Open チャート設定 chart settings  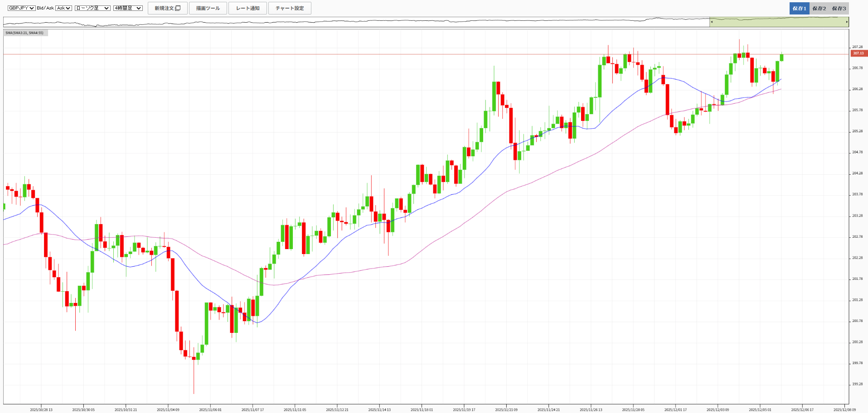pos(290,8)
